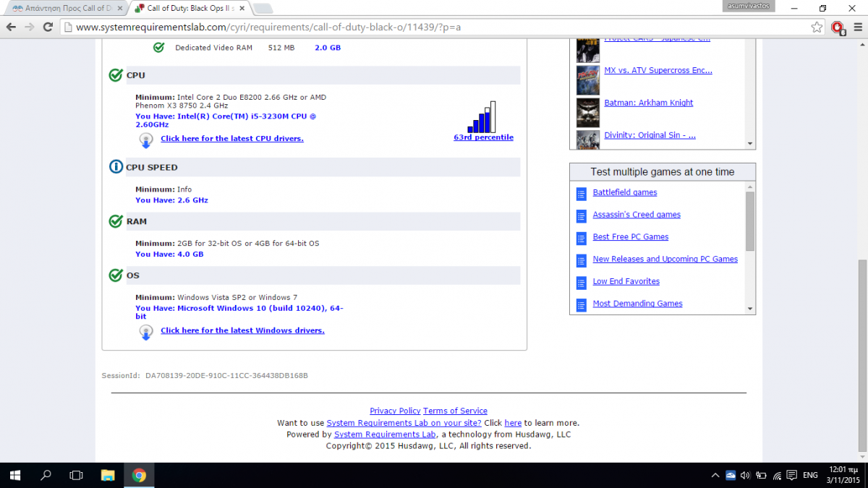This screenshot has height=488, width=868.
Task: Click the browser forward arrow
Action: [29, 27]
